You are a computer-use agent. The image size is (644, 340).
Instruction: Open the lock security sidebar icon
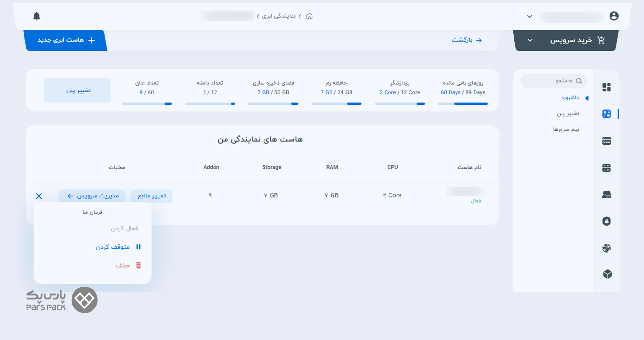coord(607,221)
